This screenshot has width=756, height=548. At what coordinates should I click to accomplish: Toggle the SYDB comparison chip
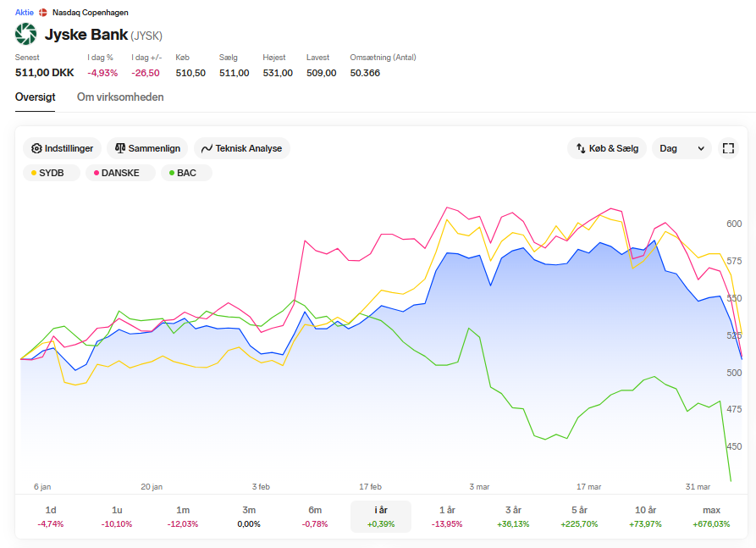tap(52, 173)
